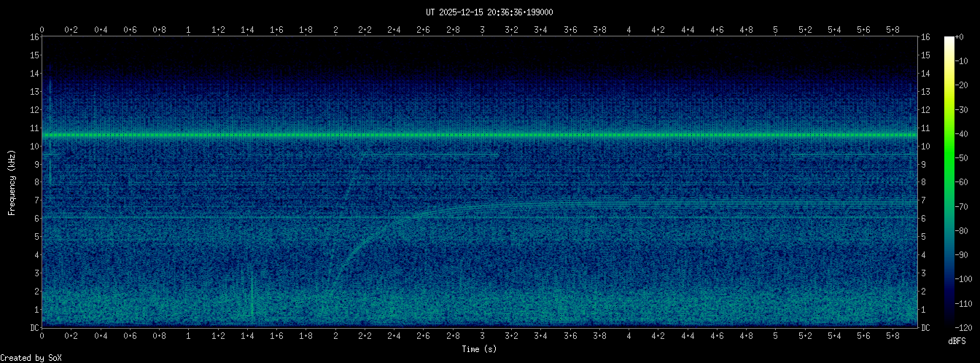Screen dimensions: 980x363
Task: Click the 5 second tick on bottom time axis
Action: (x=775, y=336)
